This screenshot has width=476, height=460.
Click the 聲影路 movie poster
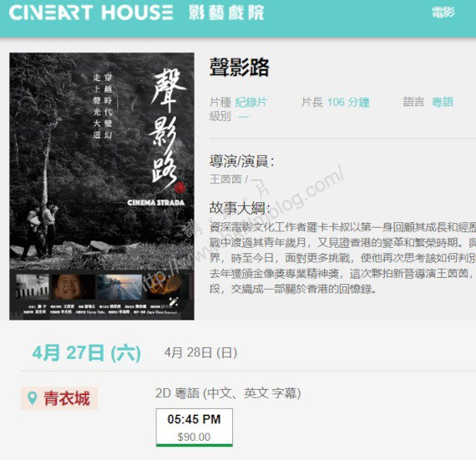tap(102, 186)
